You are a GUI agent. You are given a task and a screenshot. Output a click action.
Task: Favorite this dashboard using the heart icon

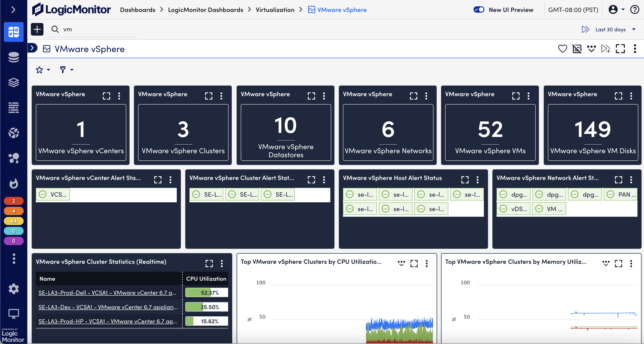(562, 49)
